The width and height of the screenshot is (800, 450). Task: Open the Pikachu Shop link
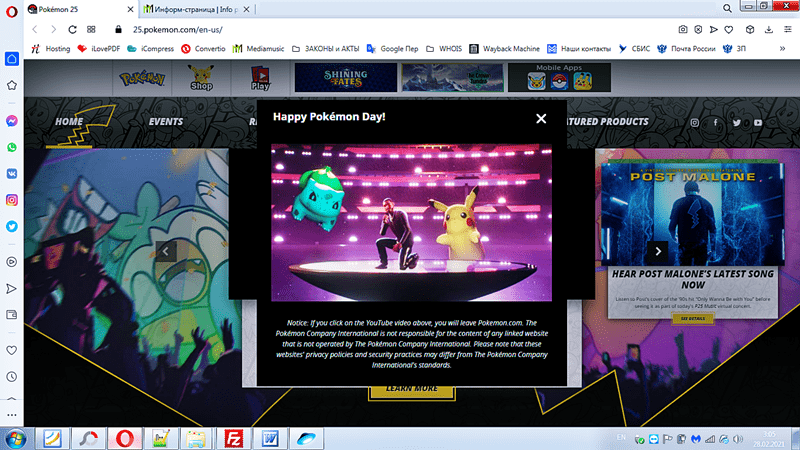201,78
